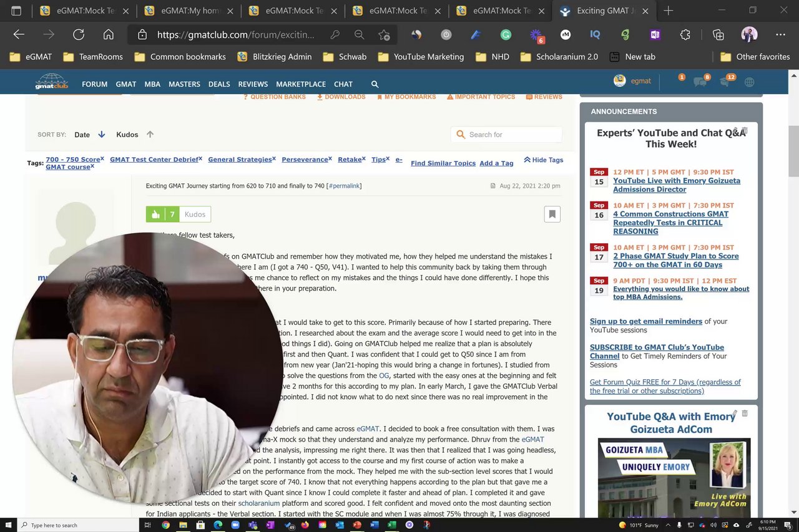Viewport: 799px width, 532px height.
Task: Open the Grammarly extension icon
Action: pos(506,35)
